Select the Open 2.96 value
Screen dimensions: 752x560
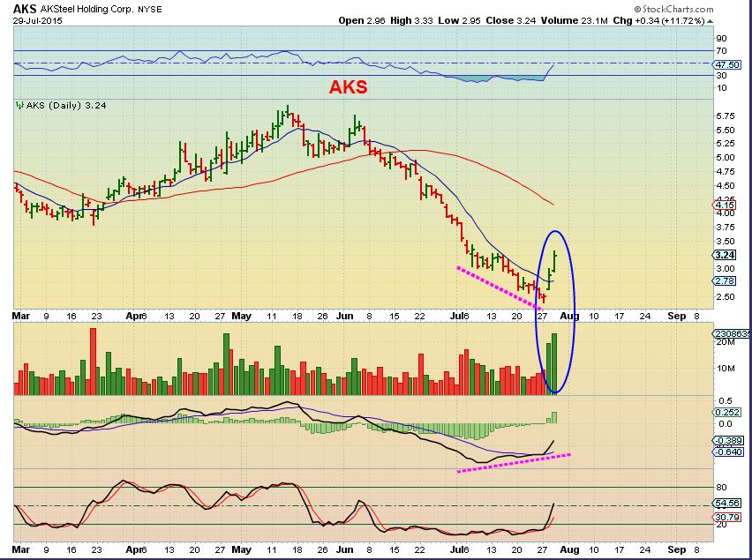pyautogui.click(x=362, y=20)
